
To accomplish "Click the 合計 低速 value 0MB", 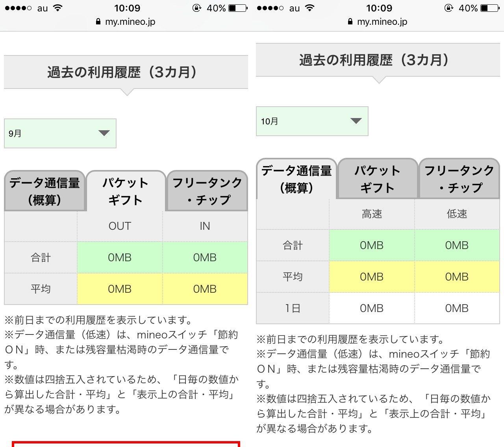I will point(457,246).
